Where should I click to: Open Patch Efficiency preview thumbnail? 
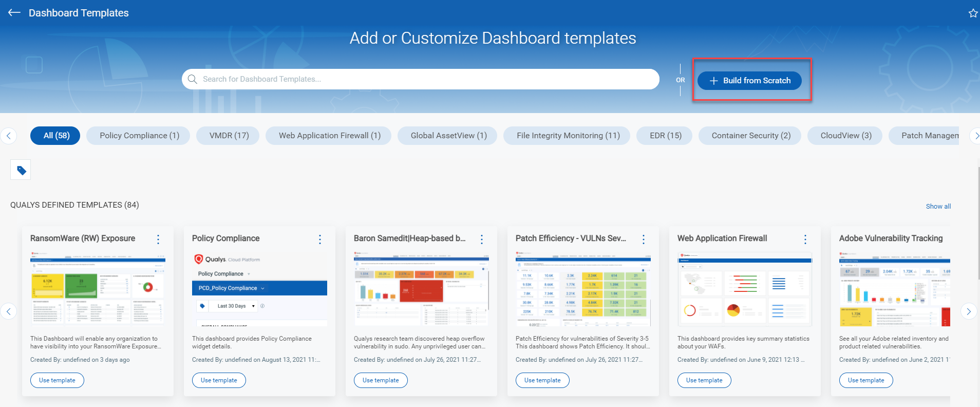point(583,289)
